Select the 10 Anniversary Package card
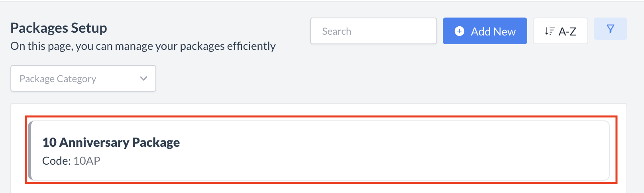 click(319, 150)
